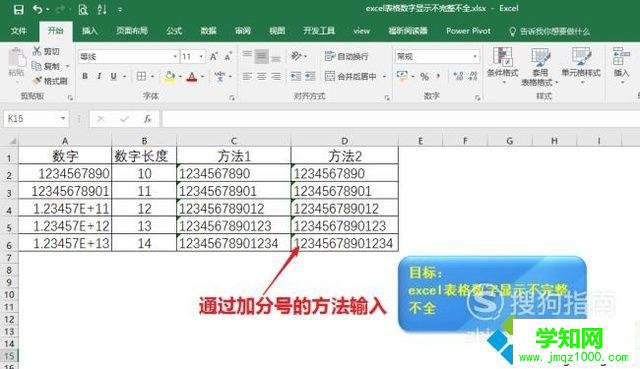Toggle 自动换行 (Wrap Text)

click(347, 56)
